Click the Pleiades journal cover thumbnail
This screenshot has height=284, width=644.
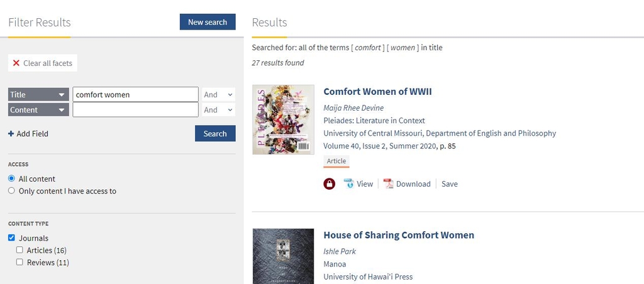click(x=283, y=119)
